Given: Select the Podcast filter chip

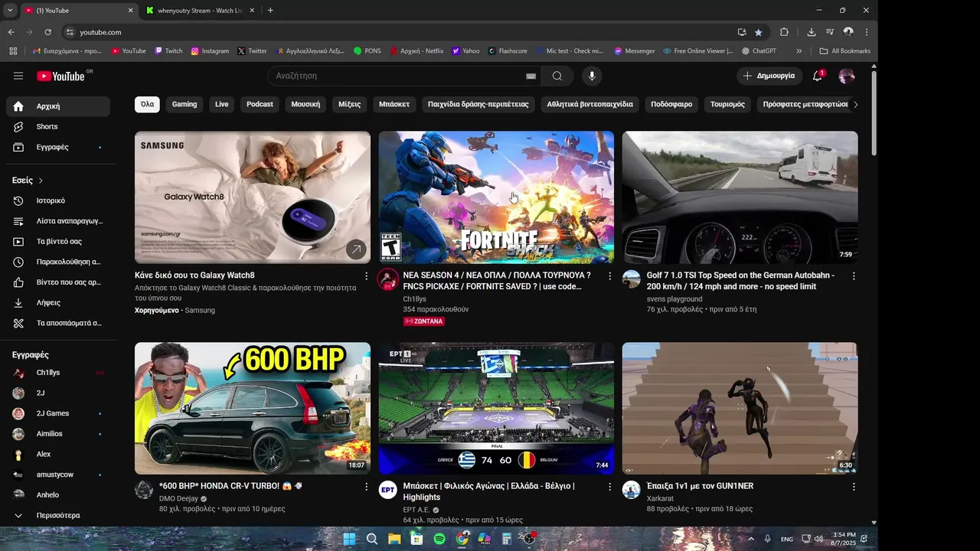Looking at the screenshot, I should tap(260, 104).
